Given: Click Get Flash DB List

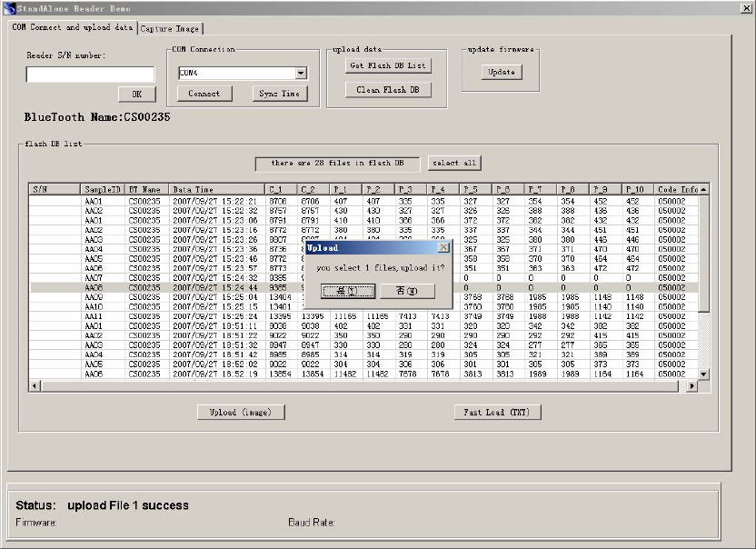Looking at the screenshot, I should point(388,65).
